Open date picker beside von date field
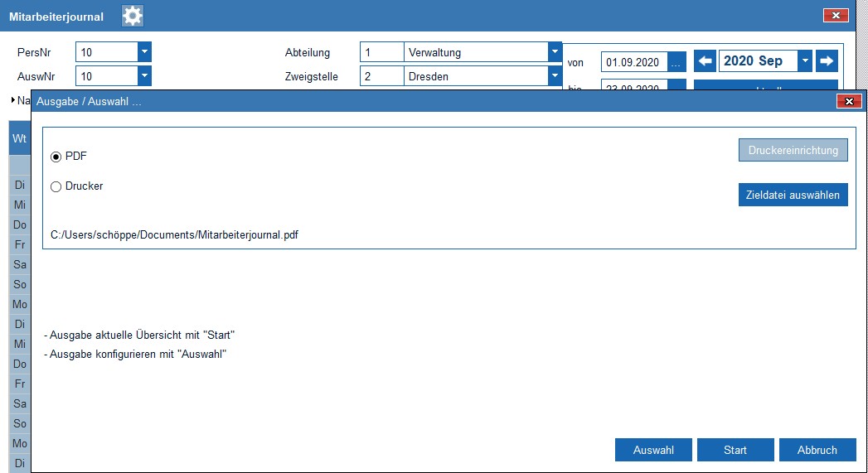The image size is (868, 473). click(x=676, y=62)
